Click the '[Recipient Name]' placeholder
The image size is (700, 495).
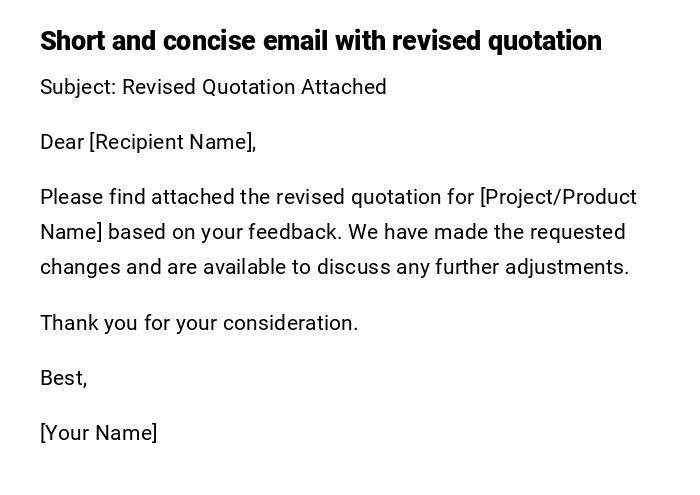[x=172, y=142]
